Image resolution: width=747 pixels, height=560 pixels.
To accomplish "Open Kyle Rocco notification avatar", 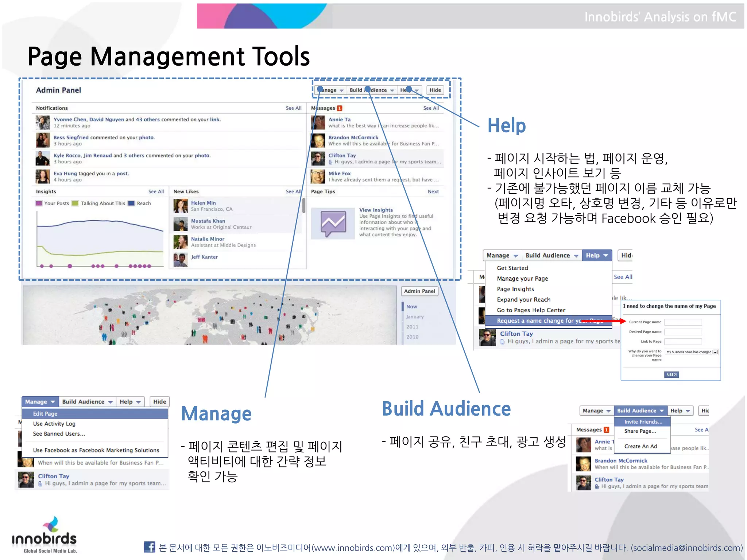I will click(43, 159).
